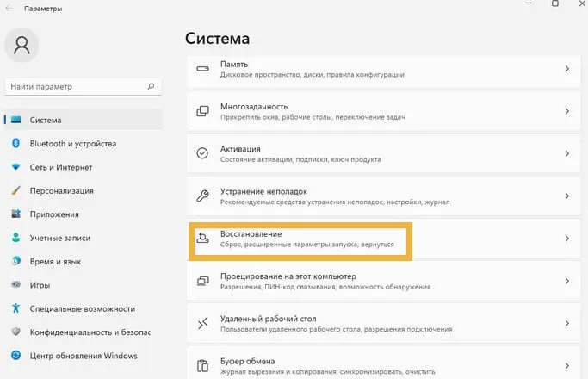Open Активация using the right chevron
588x379 pixels.
pos(567,153)
